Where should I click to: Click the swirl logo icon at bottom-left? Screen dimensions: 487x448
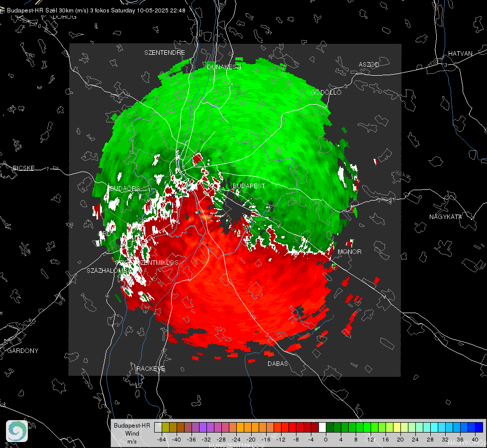pyautogui.click(x=17, y=431)
